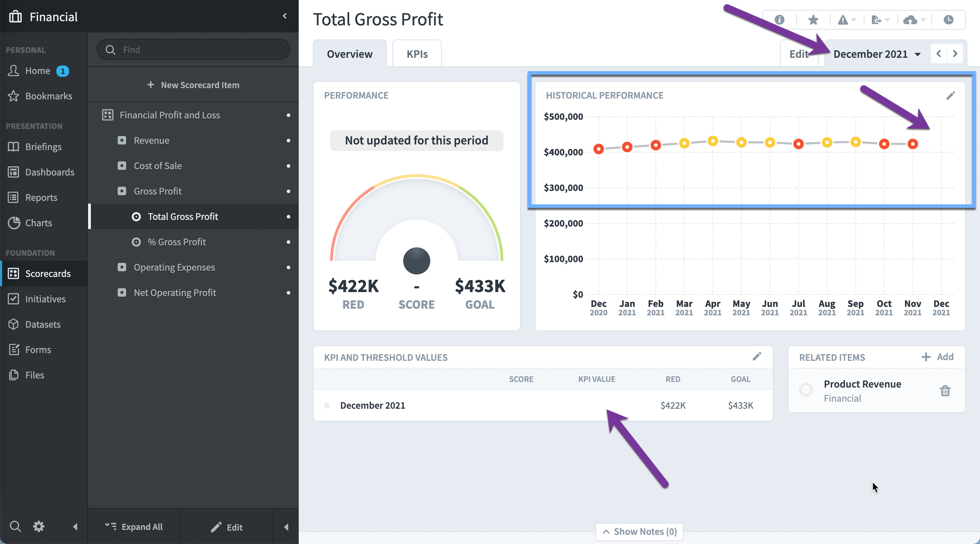Add a related item
Screen dimensions: 980x544
pos(937,357)
